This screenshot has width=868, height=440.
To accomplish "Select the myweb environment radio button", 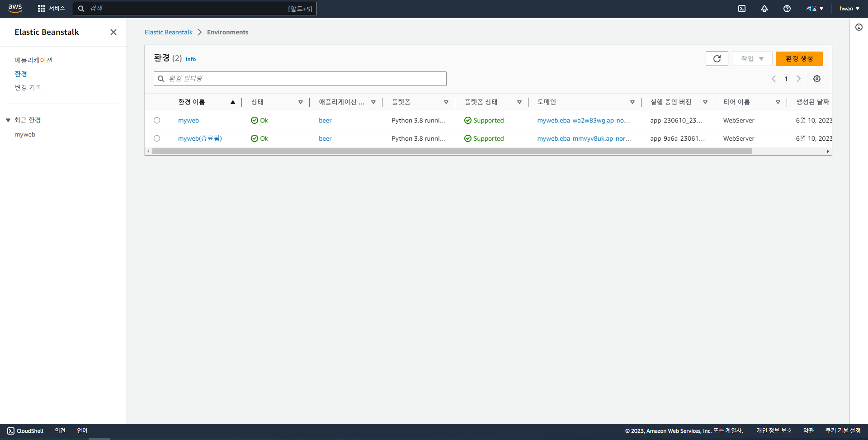I will (157, 120).
